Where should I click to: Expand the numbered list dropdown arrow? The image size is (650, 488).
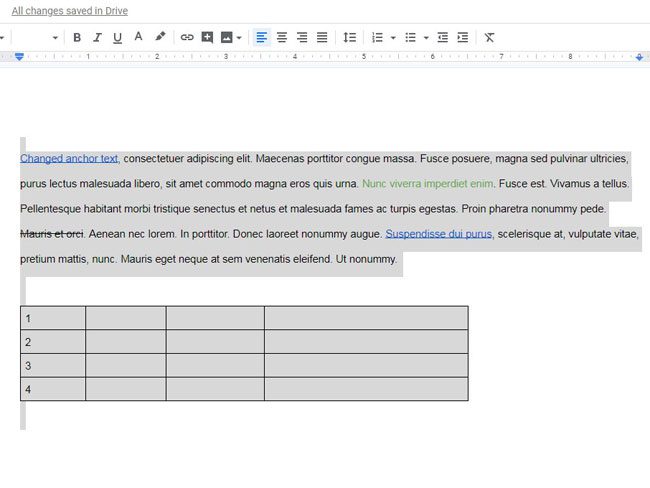tap(392, 38)
